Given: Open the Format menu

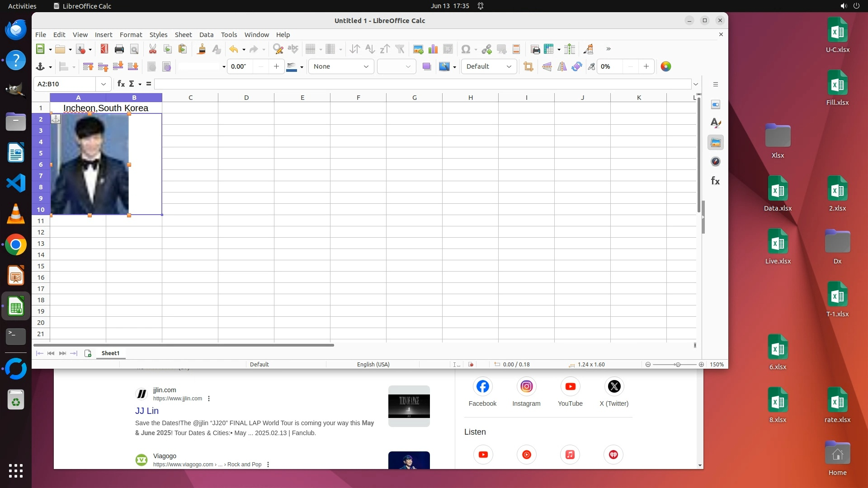Looking at the screenshot, I should click(131, 35).
